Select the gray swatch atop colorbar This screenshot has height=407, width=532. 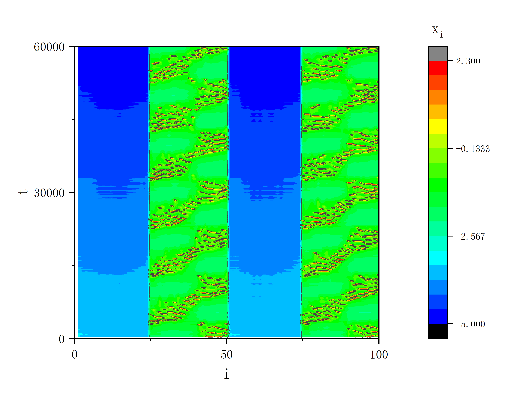(x=438, y=54)
